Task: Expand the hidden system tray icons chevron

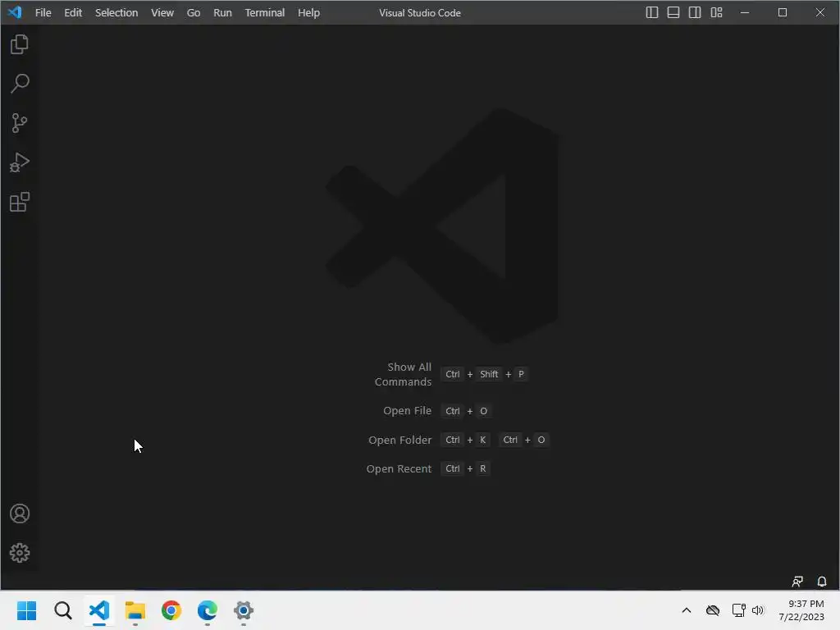Action: point(687,610)
